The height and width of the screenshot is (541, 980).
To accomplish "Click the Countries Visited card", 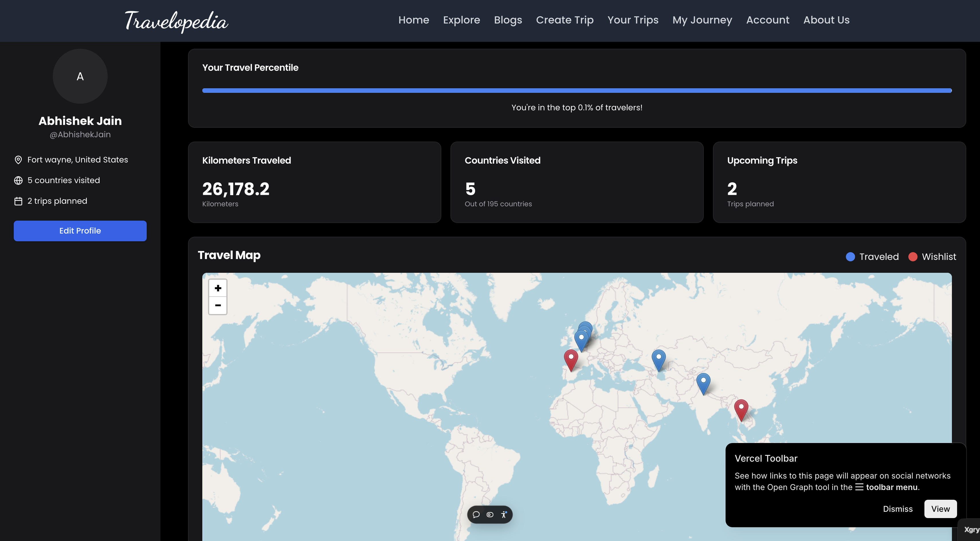I will pos(577,182).
